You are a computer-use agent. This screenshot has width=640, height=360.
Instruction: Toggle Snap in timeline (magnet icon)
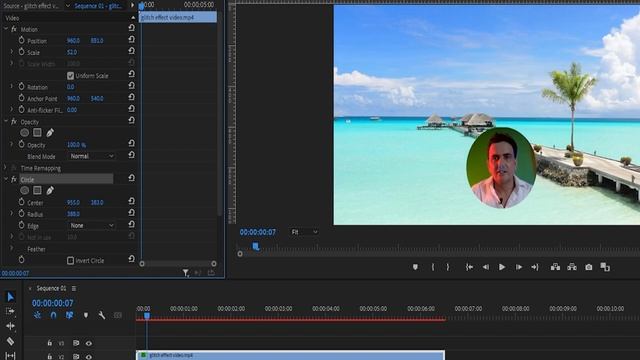(53, 315)
